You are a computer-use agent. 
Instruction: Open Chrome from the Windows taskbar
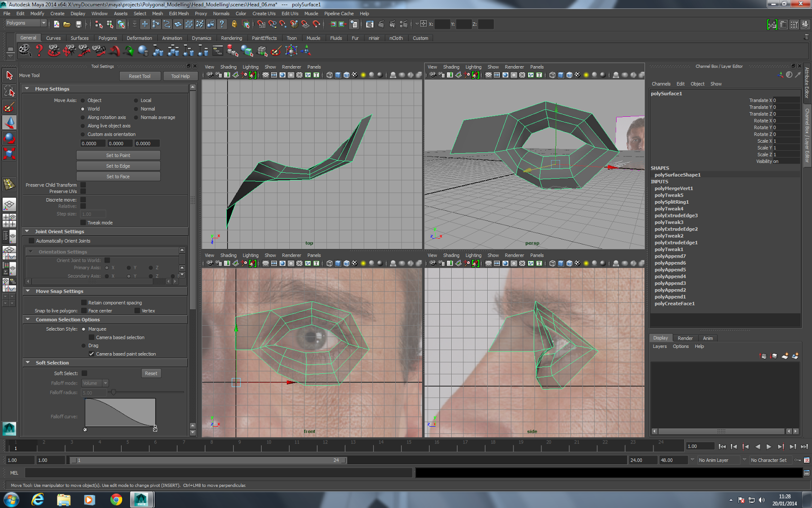click(116, 500)
